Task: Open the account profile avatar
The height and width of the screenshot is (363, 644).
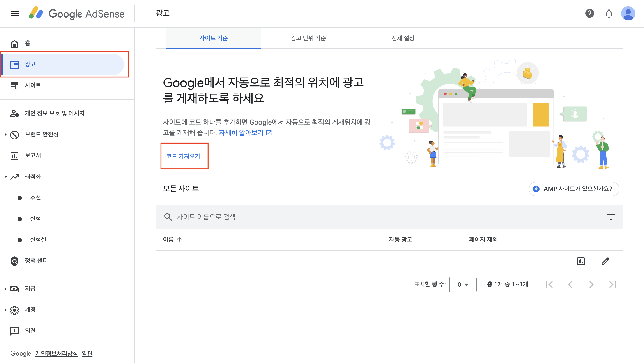Action: point(628,13)
